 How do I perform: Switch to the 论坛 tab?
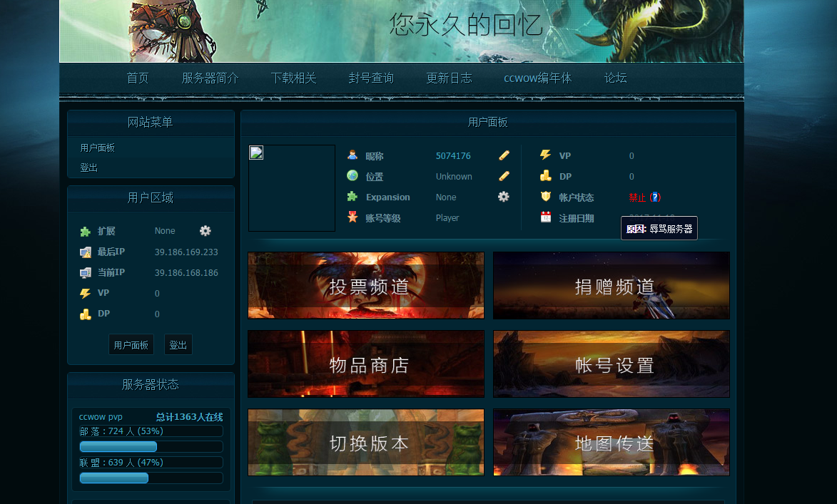pyautogui.click(x=614, y=78)
